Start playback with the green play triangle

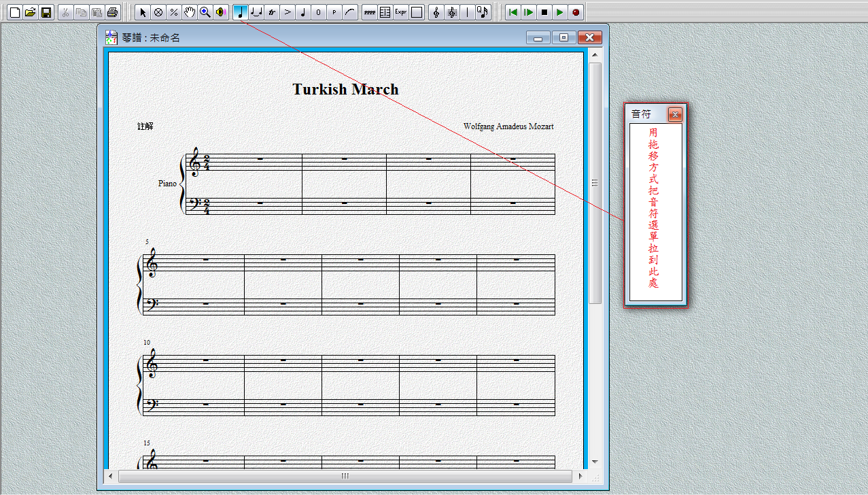pos(559,12)
